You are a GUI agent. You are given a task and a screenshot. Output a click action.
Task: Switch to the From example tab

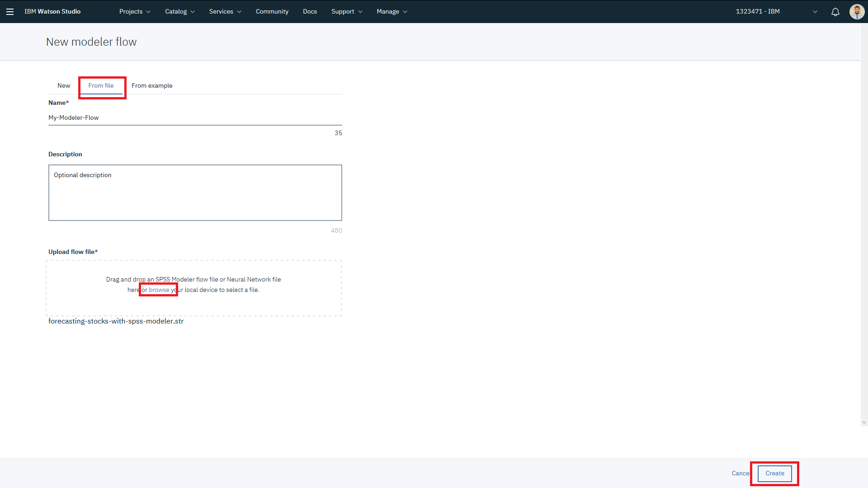pos(152,85)
